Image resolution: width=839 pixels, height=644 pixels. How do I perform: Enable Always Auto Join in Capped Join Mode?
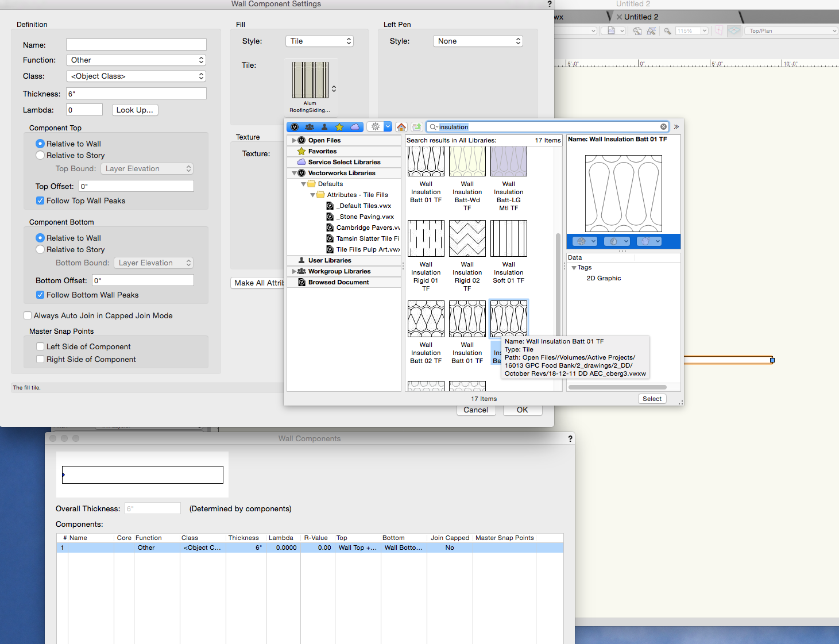point(28,315)
